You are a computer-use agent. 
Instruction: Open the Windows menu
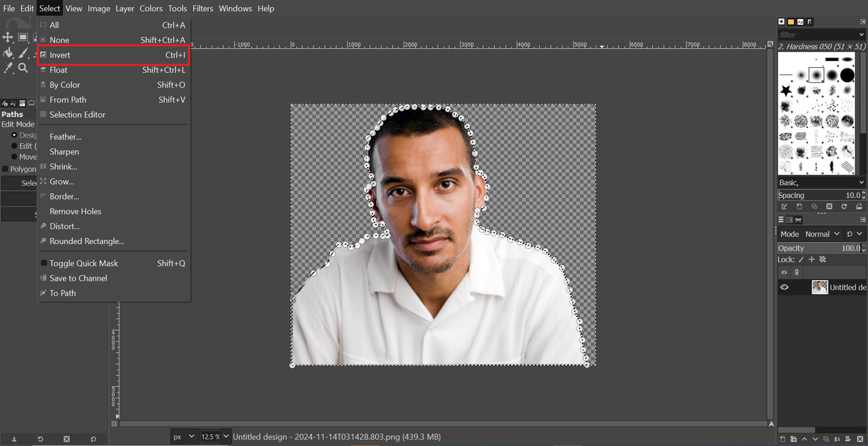(235, 8)
